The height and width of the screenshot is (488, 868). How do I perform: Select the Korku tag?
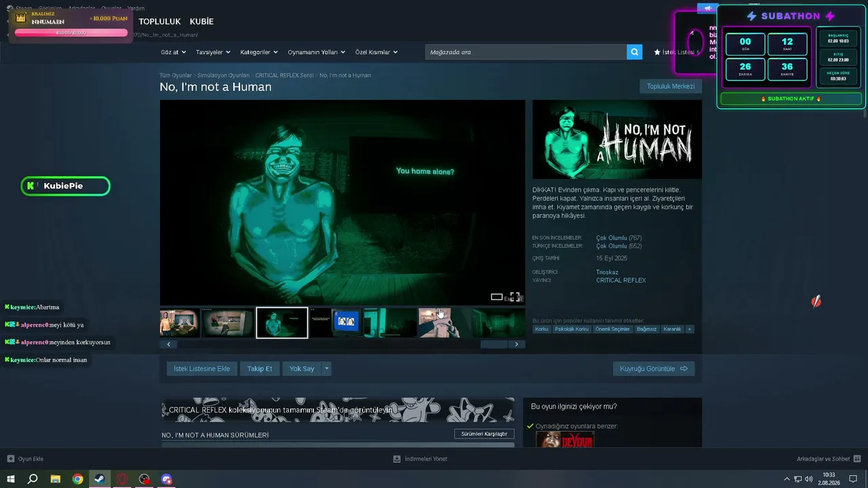542,329
